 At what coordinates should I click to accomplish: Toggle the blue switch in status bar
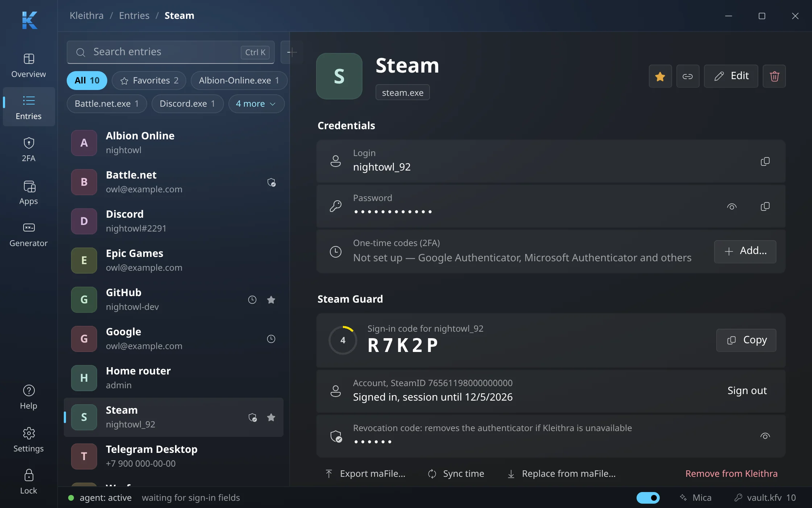point(648,497)
